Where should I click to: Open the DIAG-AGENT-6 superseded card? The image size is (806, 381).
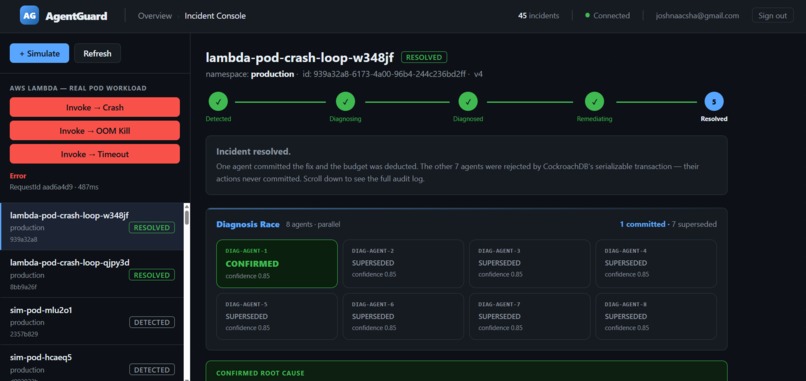(403, 316)
